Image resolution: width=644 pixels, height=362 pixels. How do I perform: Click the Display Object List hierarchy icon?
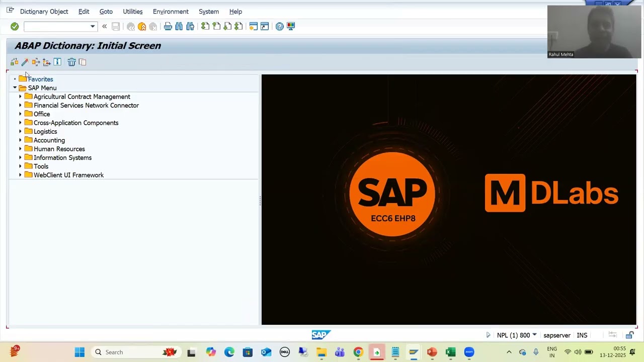(47, 62)
